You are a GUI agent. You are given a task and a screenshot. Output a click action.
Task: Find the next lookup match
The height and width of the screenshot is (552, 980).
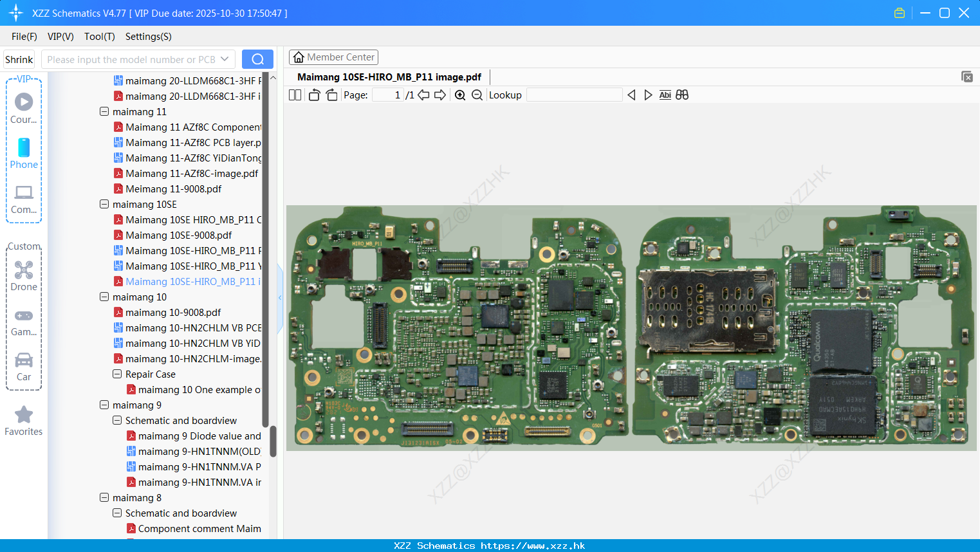coord(648,95)
